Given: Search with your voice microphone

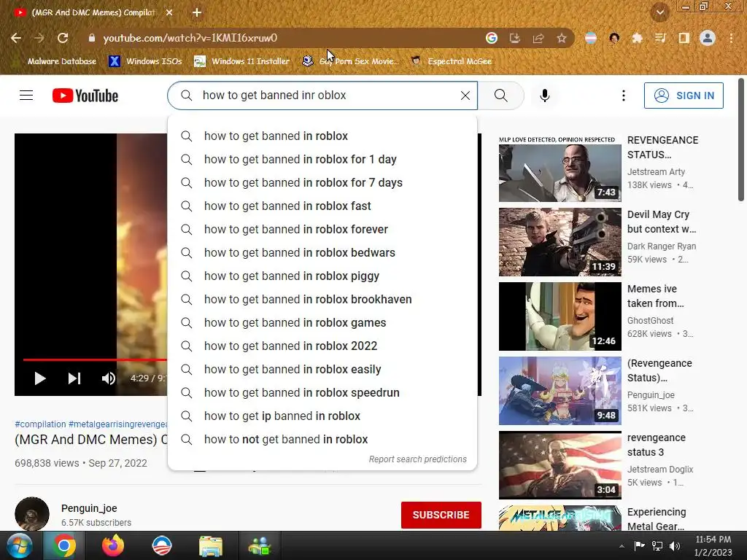Looking at the screenshot, I should (544, 96).
